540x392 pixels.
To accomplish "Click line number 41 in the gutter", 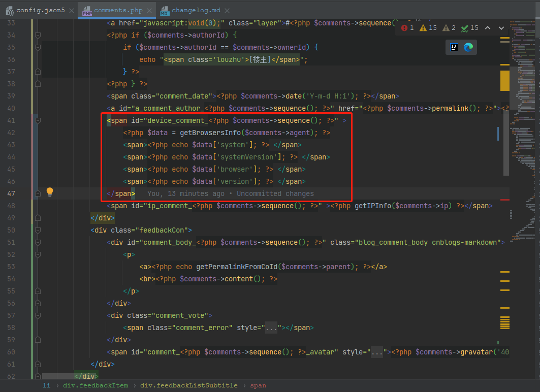I will (x=11, y=120).
